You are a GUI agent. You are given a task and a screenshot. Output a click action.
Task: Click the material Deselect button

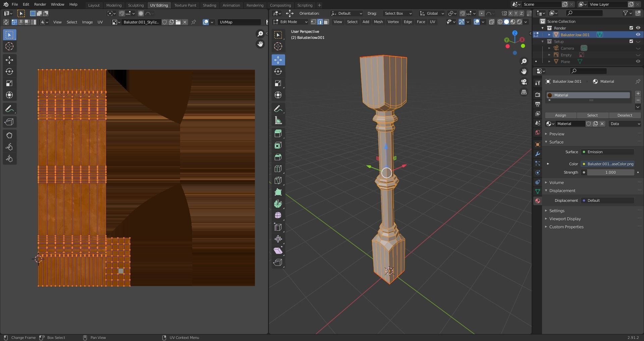click(625, 115)
